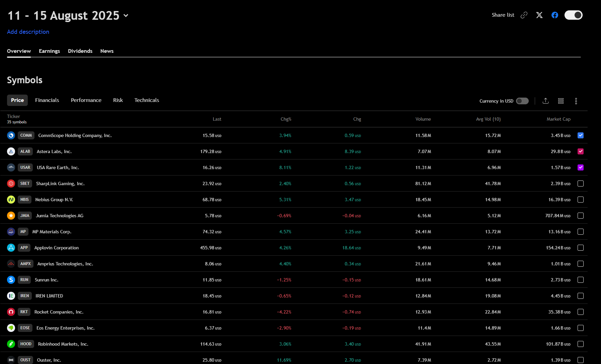601x364 pixels.
Task: Click SBET volume 81.12 M
Action: [423, 184]
